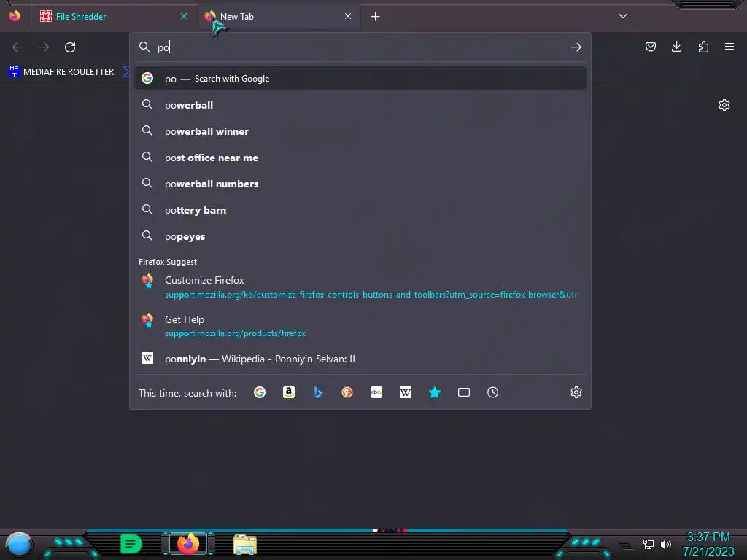
Task: Open the volume tray icon
Action: coord(666,544)
